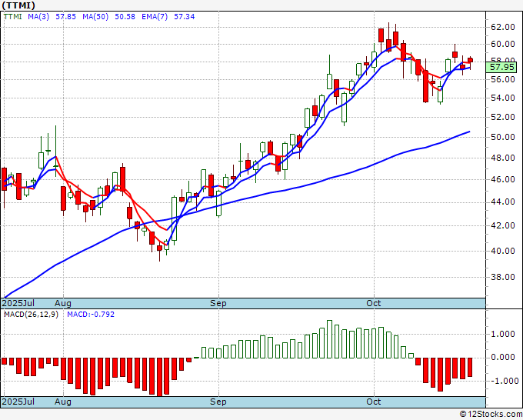The height and width of the screenshot is (420, 523).
Task: Click the (TTMI) chart title
Action: pyautogui.click(x=18, y=5)
